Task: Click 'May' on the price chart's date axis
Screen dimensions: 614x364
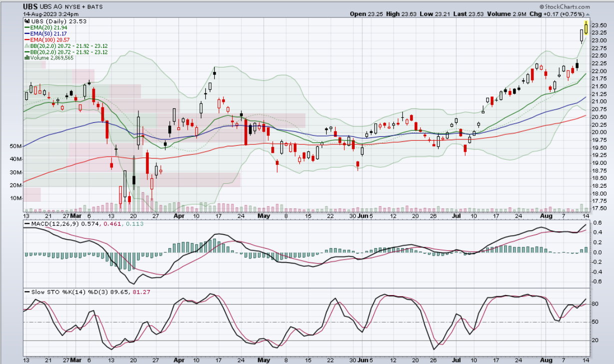Action: 264,216
